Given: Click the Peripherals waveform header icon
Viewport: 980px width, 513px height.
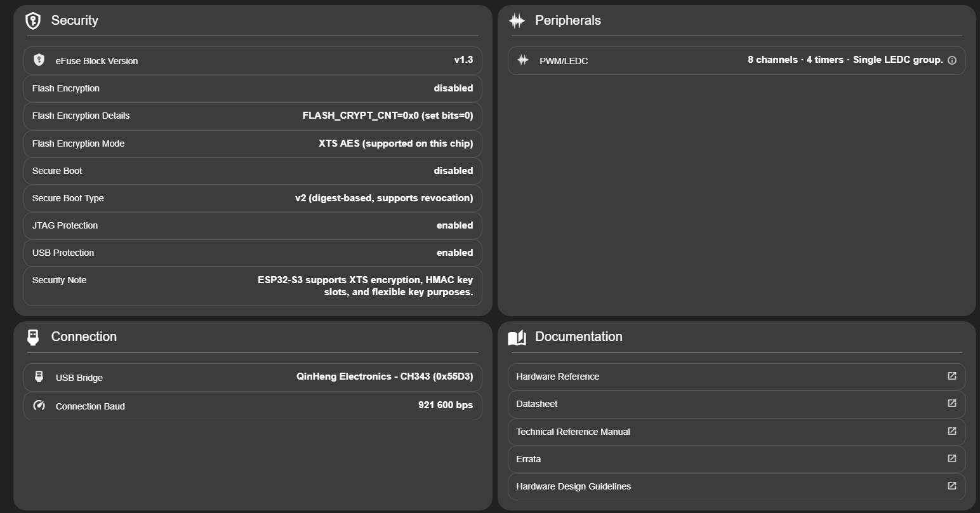Looking at the screenshot, I should coord(517,21).
